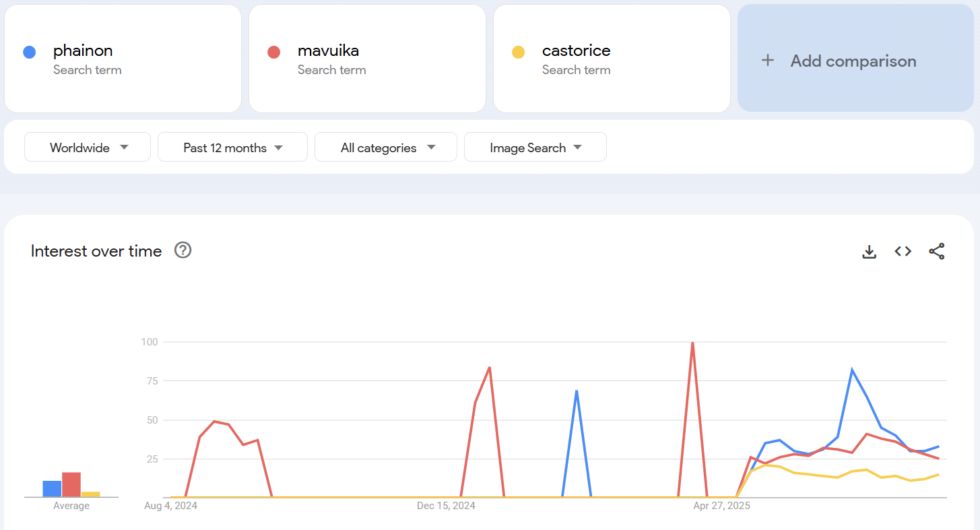Click the mavuika peak at 100
The height and width of the screenshot is (530, 980).
coord(692,343)
